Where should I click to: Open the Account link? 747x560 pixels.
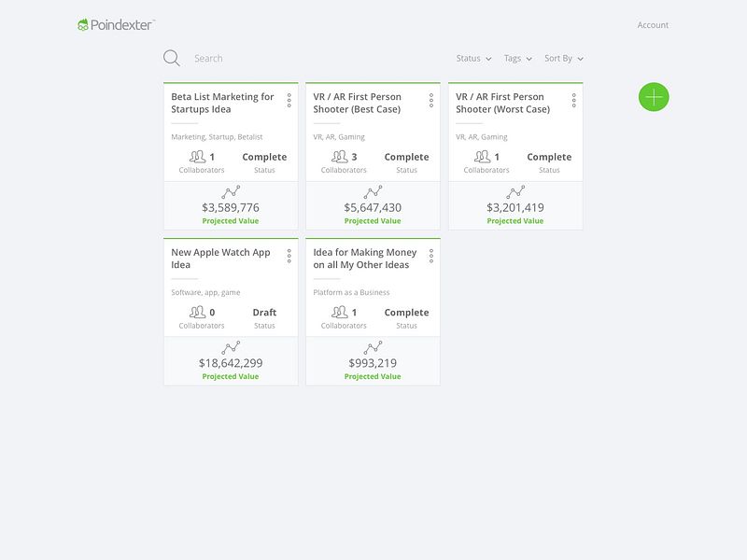653,25
